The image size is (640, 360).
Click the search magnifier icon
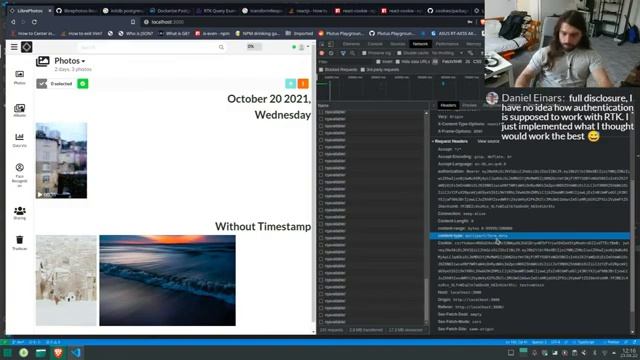[x=221, y=47]
